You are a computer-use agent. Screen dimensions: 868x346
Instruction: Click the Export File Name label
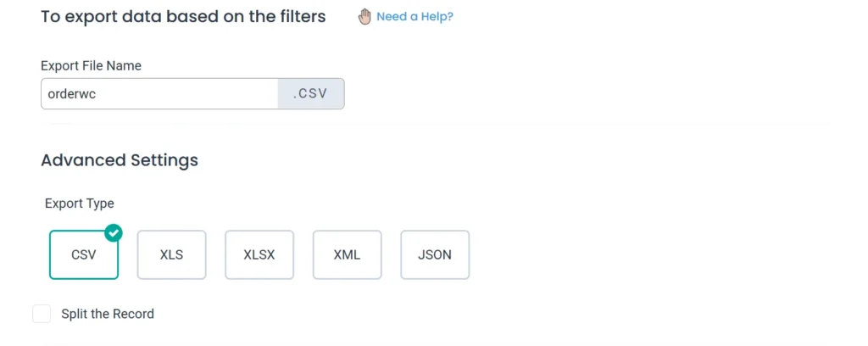pos(91,65)
